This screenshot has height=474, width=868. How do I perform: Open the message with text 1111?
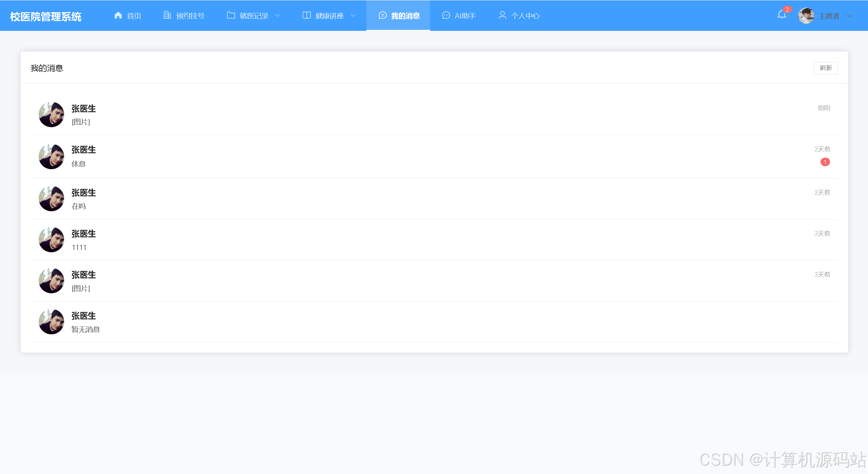(x=434, y=240)
